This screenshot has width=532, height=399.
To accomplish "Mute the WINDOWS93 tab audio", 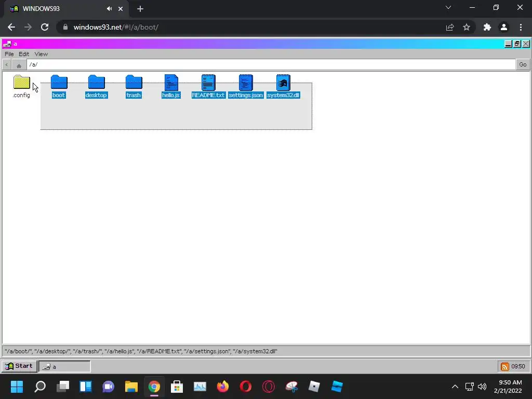I will 109,9.
